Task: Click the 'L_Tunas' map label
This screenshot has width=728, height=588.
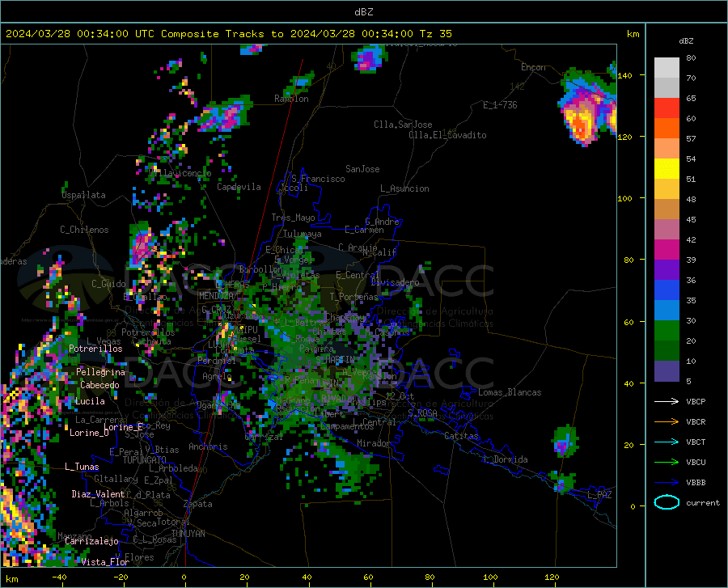Action: 82,467
